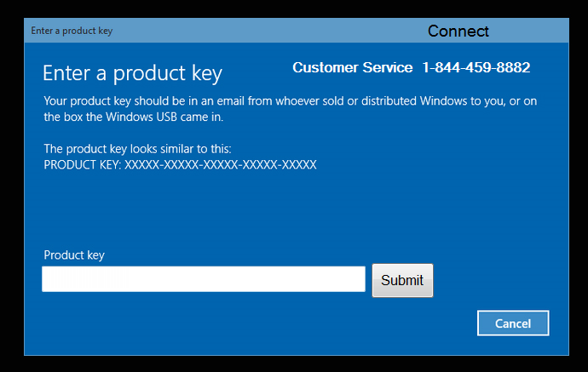The height and width of the screenshot is (372, 588).
Task: Select the sample PRODUCT KEY XXXXX pattern text
Action: (x=180, y=165)
